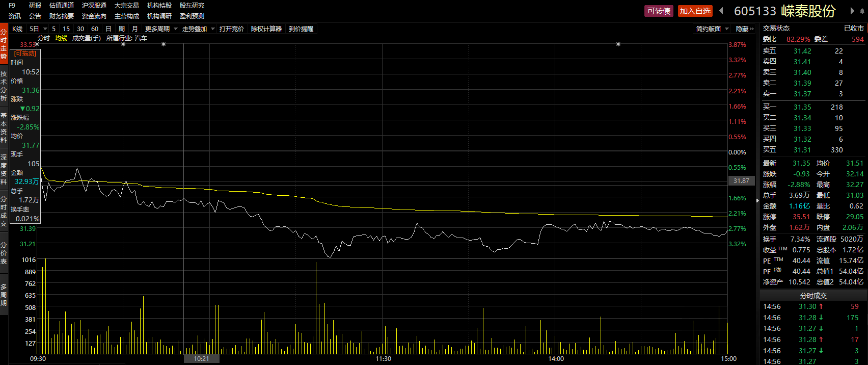
Task: Toggle 成交量(手) volume display
Action: [87, 38]
